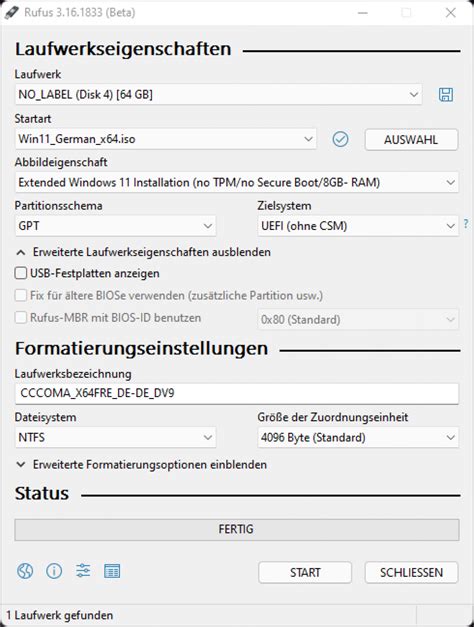
Task: Click the Laufwerksbezeichnung text field
Action: pyautogui.click(x=237, y=393)
